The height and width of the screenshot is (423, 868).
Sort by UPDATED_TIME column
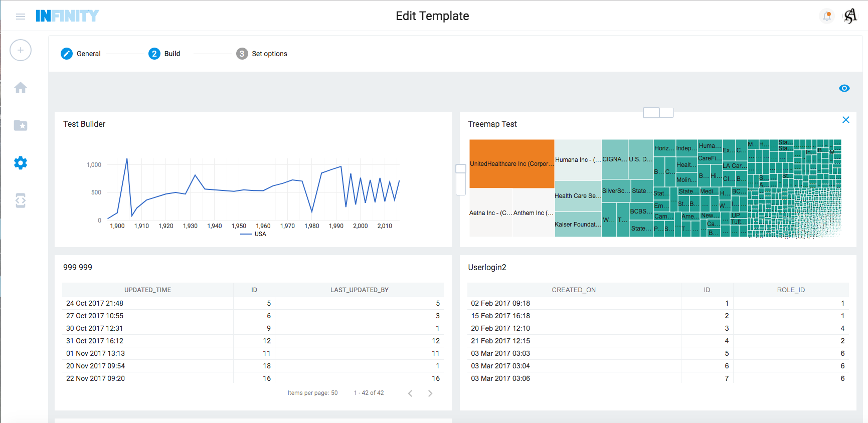(148, 290)
